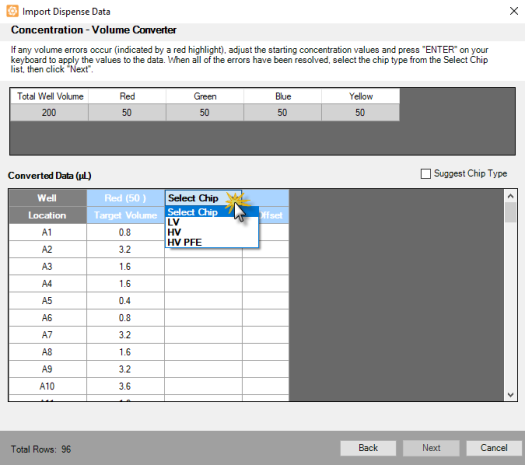Click the Total Well Volume value 200
525x465 pixels.
pyautogui.click(x=49, y=112)
